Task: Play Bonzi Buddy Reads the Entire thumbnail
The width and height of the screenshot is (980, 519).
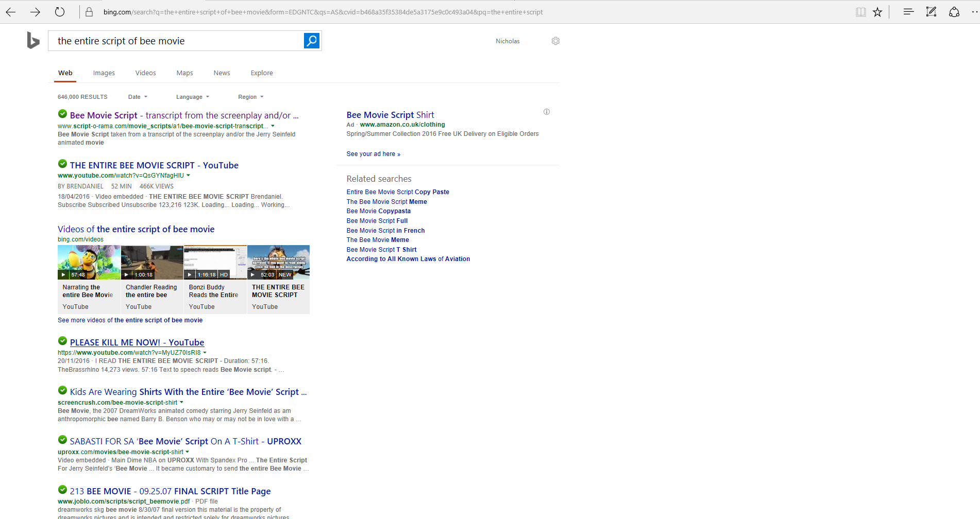Action: [215, 262]
